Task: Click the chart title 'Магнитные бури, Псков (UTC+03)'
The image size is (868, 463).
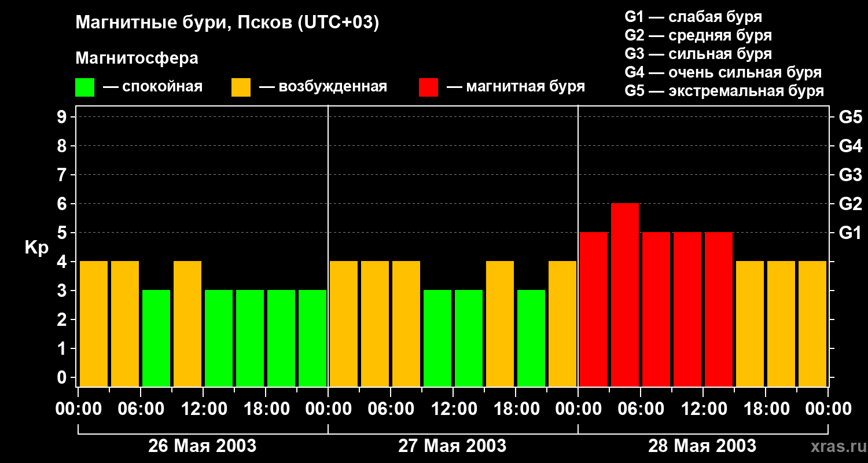Action: click(227, 23)
